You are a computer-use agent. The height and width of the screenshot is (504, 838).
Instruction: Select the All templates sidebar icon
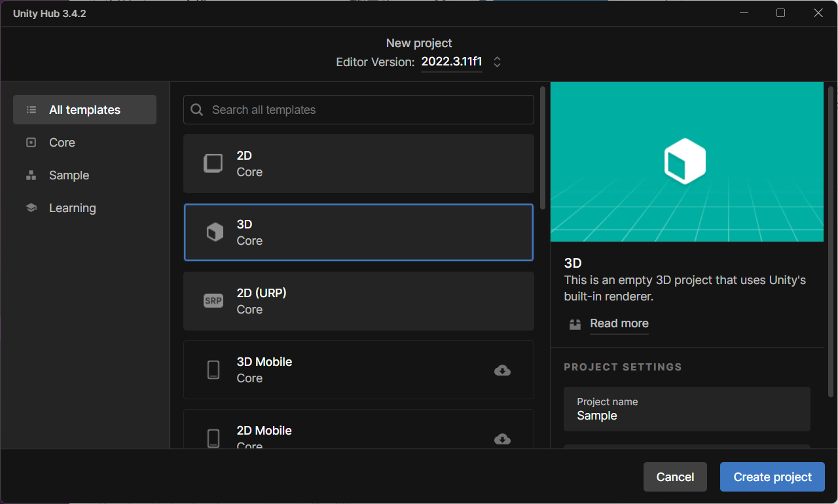(31, 109)
